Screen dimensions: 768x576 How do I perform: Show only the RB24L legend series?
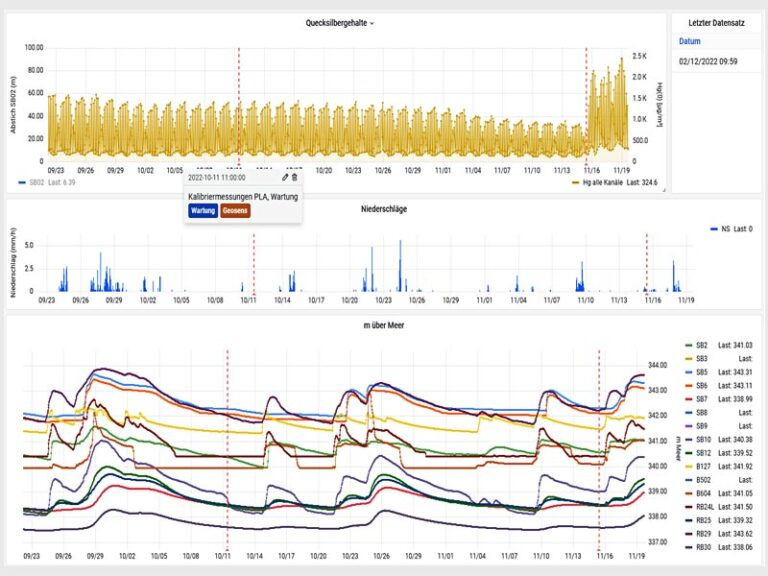coord(705,507)
